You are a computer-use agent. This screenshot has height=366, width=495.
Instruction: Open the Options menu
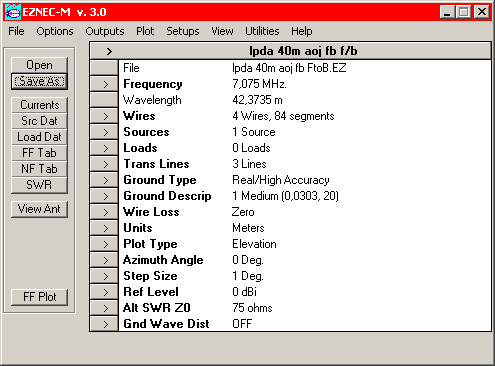(x=55, y=31)
